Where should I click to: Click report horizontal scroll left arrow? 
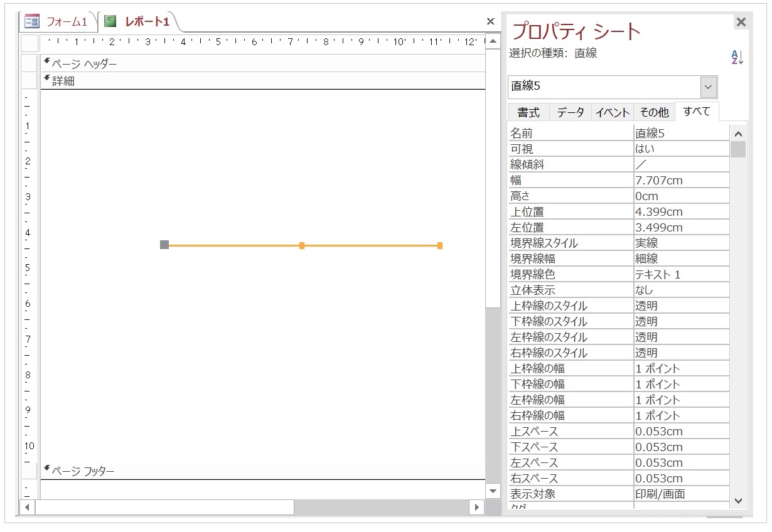point(28,507)
